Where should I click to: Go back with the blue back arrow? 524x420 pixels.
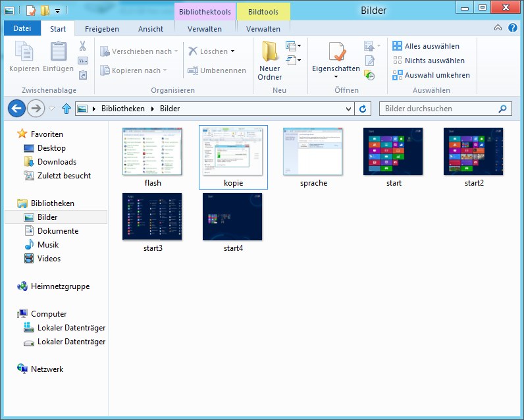click(16, 108)
